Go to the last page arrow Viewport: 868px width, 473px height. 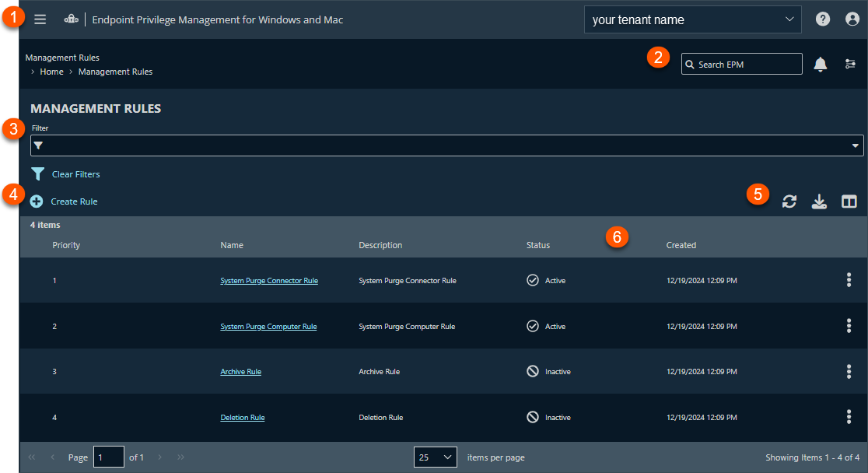tap(181, 457)
